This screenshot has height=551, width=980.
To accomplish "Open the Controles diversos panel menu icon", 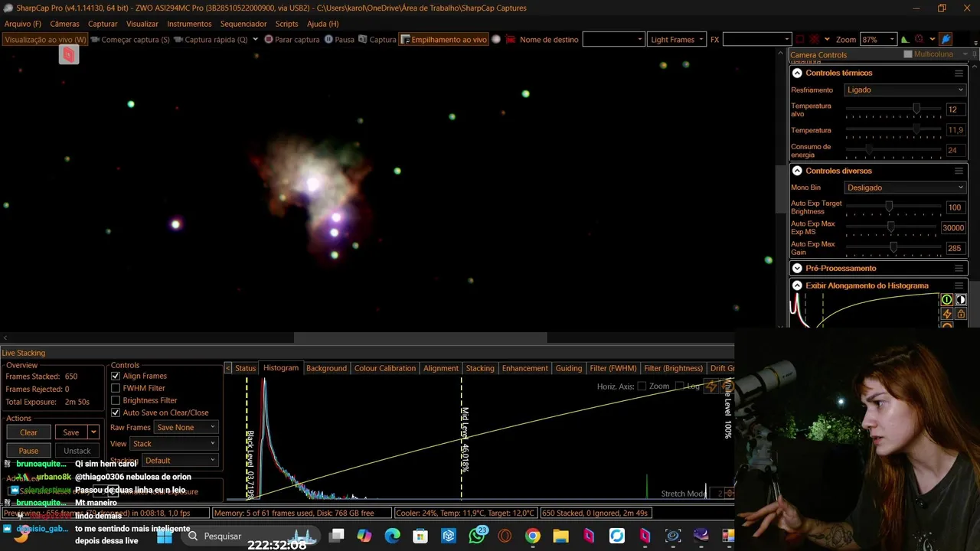I will click(x=959, y=171).
